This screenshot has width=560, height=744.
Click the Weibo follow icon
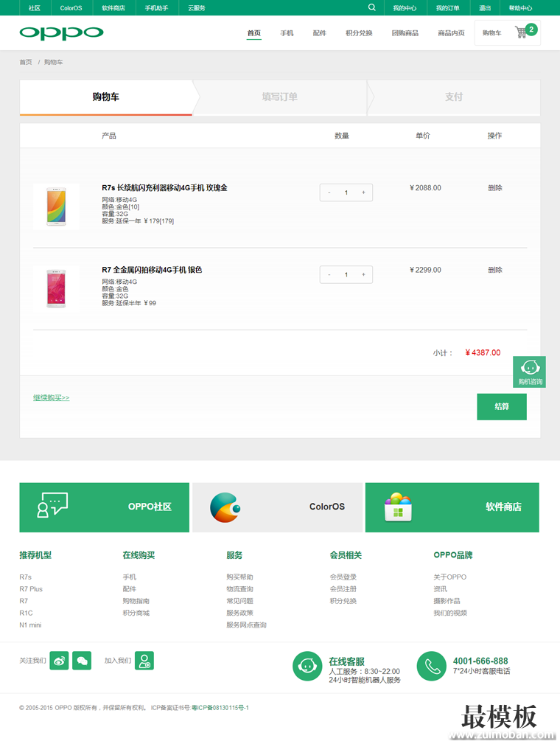coord(59,661)
